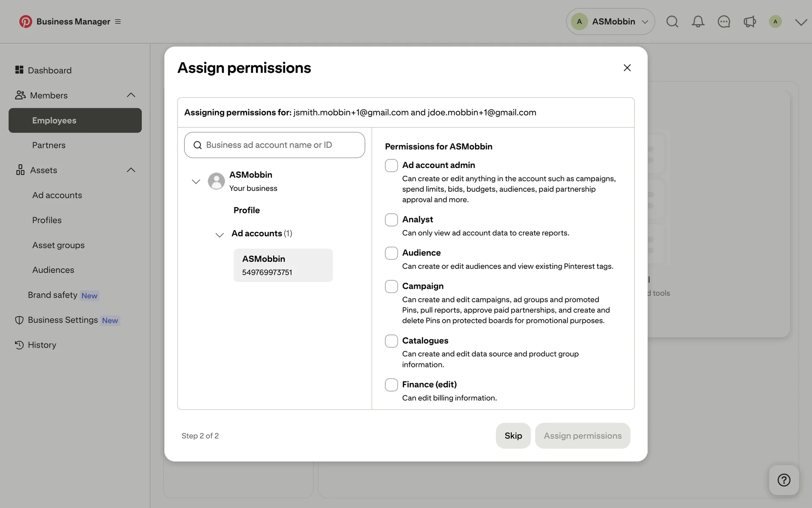
Task: Click the megaphone announcements icon
Action: click(x=749, y=22)
